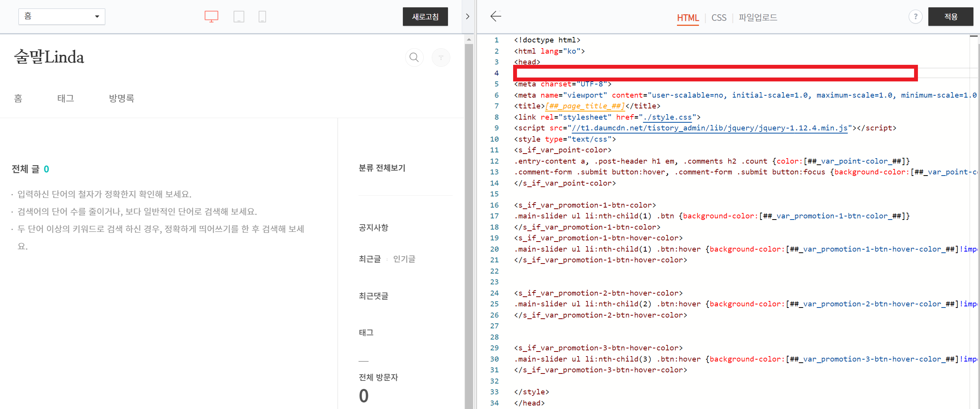Click the meta charset UTF-8 line
980x409 pixels.
pyautogui.click(x=562, y=84)
